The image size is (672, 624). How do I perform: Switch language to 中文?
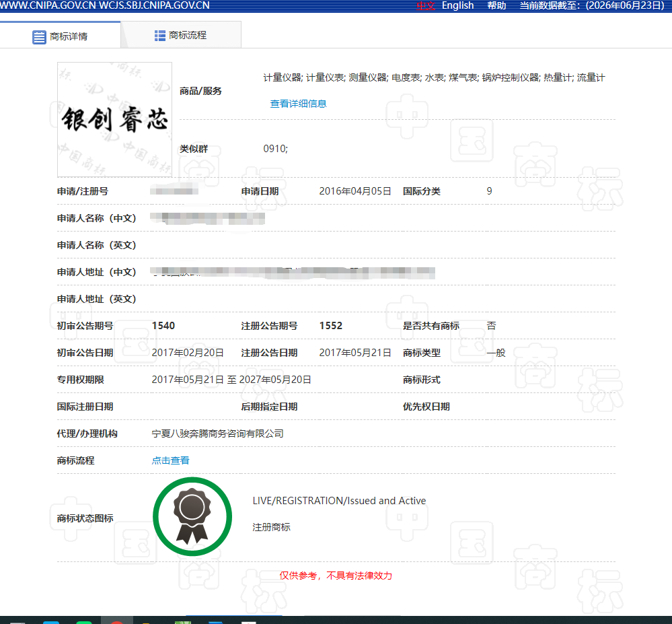tap(426, 5)
